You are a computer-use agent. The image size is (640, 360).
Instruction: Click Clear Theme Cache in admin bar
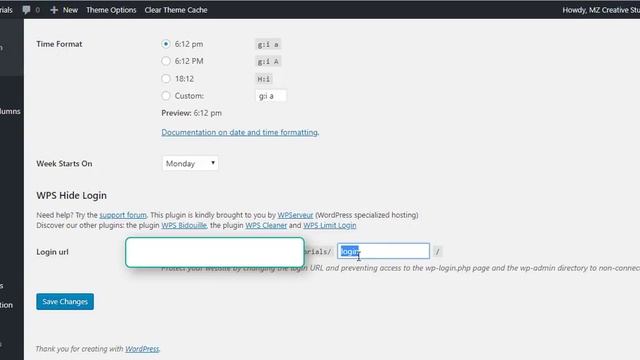tap(176, 10)
